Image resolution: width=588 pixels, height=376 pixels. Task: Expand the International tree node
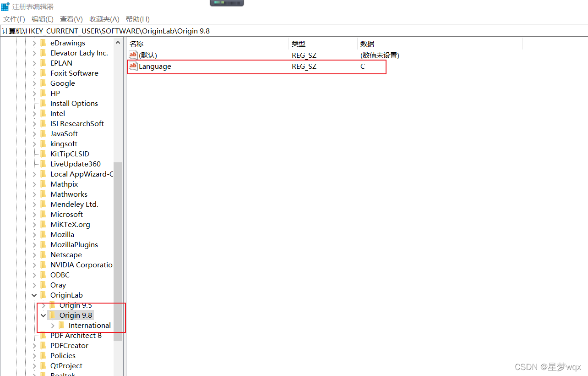pyautogui.click(x=53, y=326)
